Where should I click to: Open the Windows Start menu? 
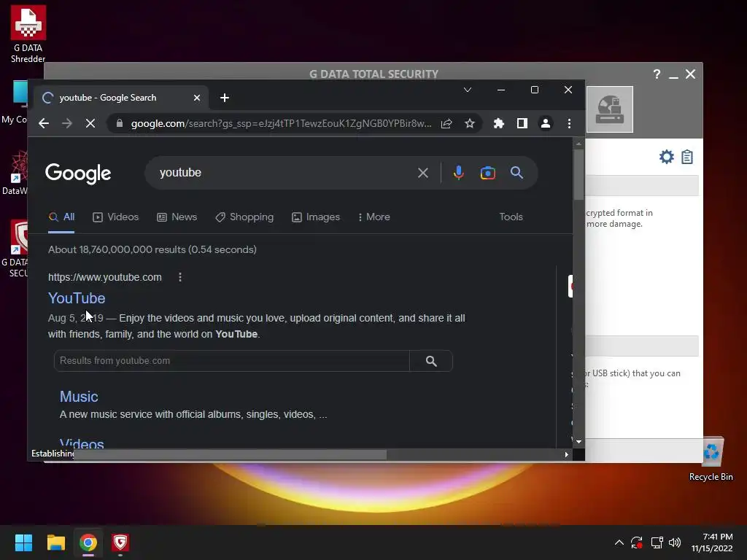click(23, 542)
